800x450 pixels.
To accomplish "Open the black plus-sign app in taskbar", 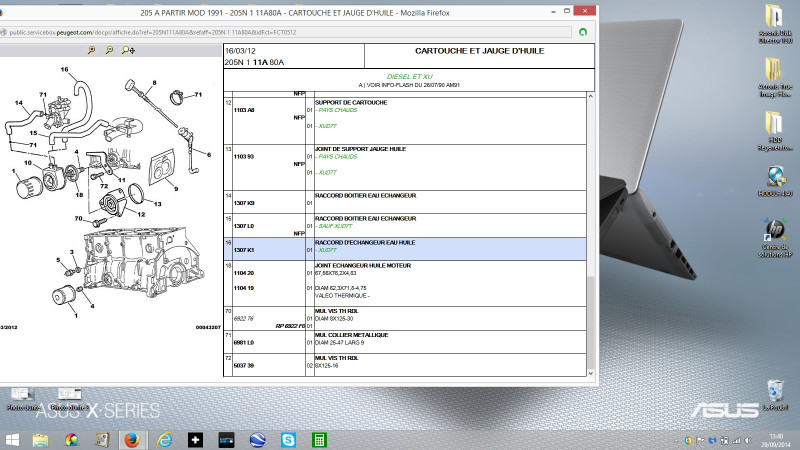I will [195, 440].
